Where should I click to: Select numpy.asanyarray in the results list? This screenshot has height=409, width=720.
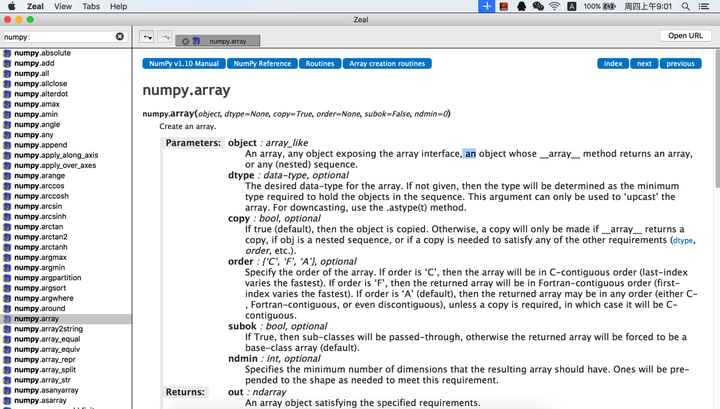[66, 390]
